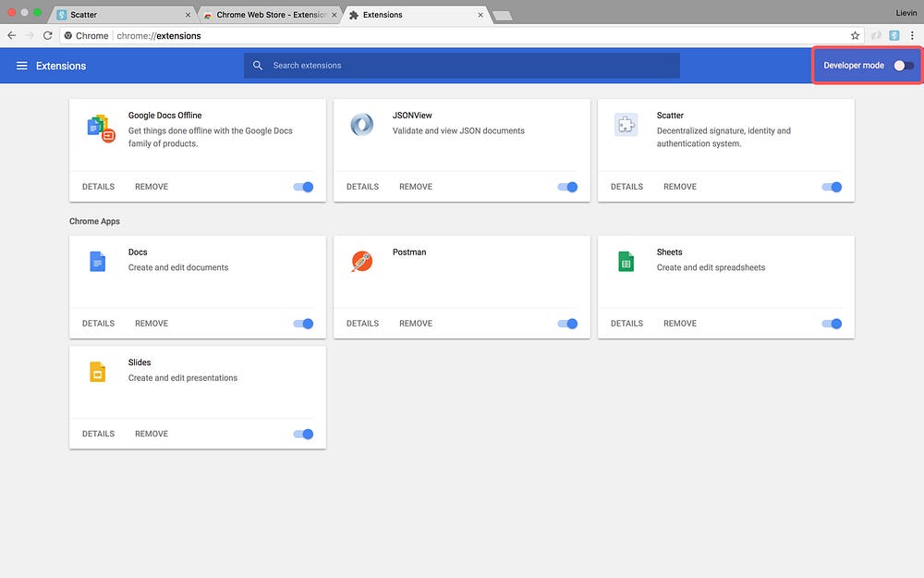Image resolution: width=924 pixels, height=578 pixels.
Task: Remove the Docs app
Action: point(152,324)
